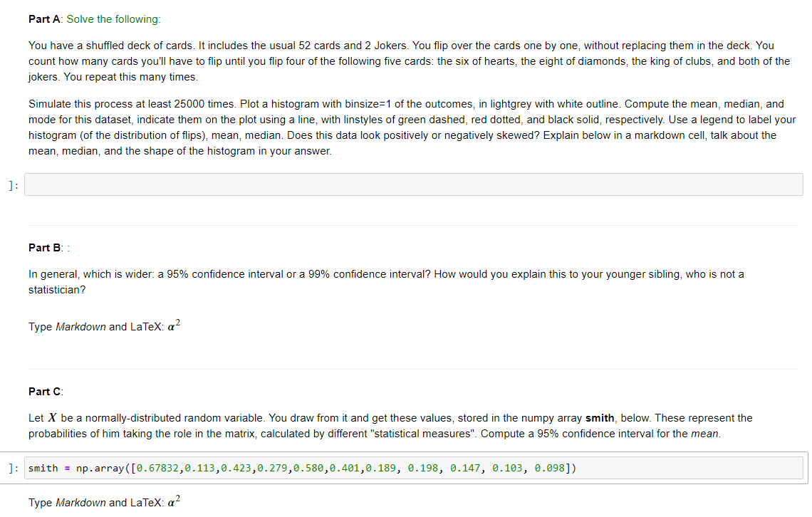
Task: Click the alpha squared symbol below Part C
Action: (x=172, y=501)
